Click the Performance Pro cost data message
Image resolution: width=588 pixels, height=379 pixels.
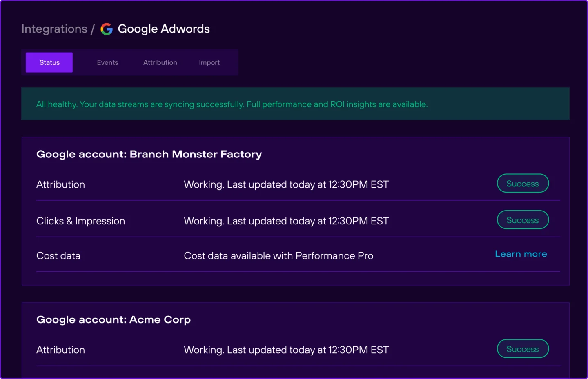[278, 256]
